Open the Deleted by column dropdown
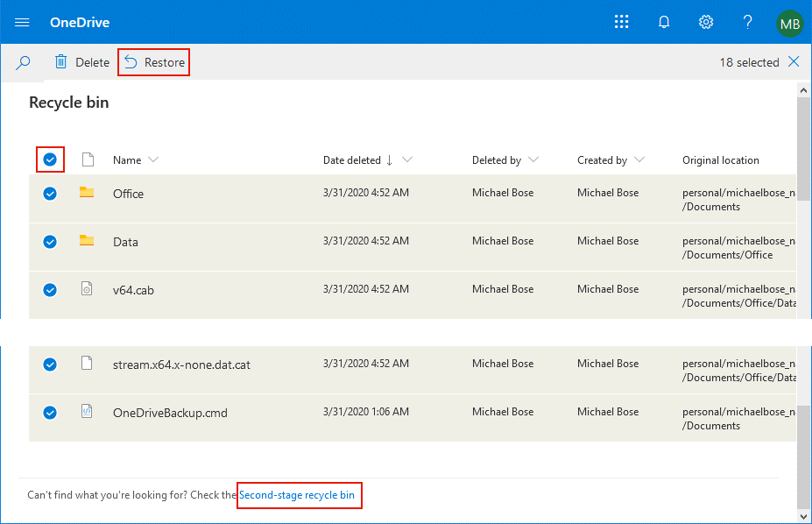The image size is (812, 524). click(x=535, y=159)
